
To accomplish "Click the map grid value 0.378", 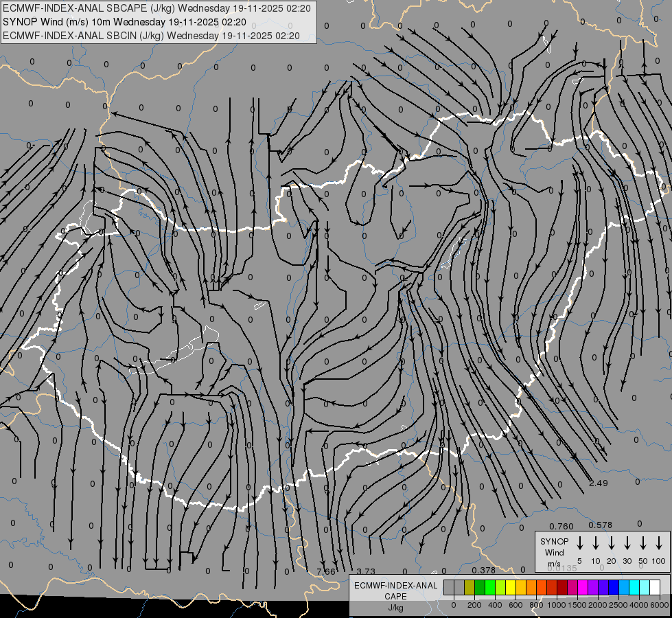I will 484,570.
